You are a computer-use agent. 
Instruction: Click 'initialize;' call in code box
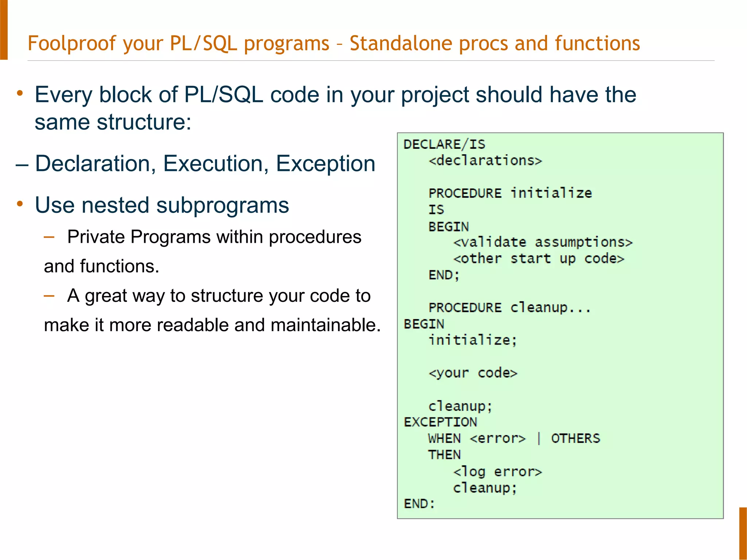pos(472,340)
